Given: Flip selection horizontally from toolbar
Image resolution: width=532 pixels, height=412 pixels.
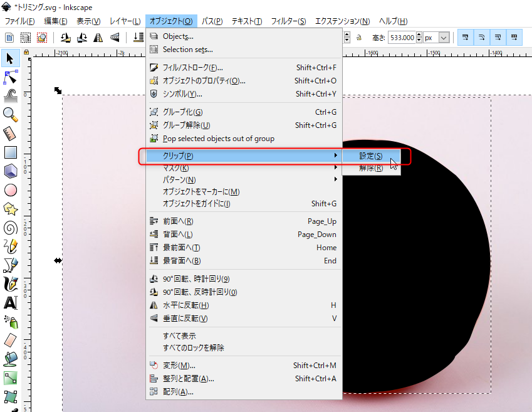Looking at the screenshot, I should (98, 38).
